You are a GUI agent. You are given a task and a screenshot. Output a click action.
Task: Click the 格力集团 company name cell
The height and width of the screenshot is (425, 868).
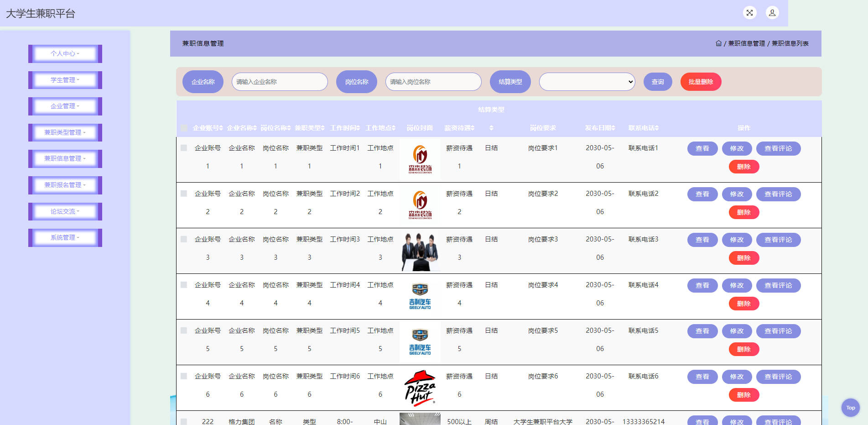pyautogui.click(x=242, y=422)
